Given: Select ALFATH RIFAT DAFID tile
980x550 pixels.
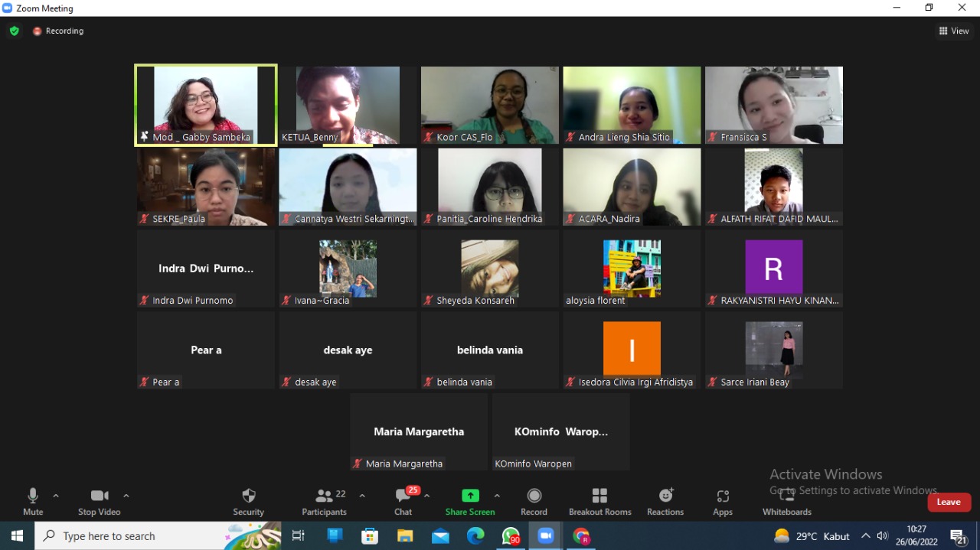Looking at the screenshot, I should (774, 187).
